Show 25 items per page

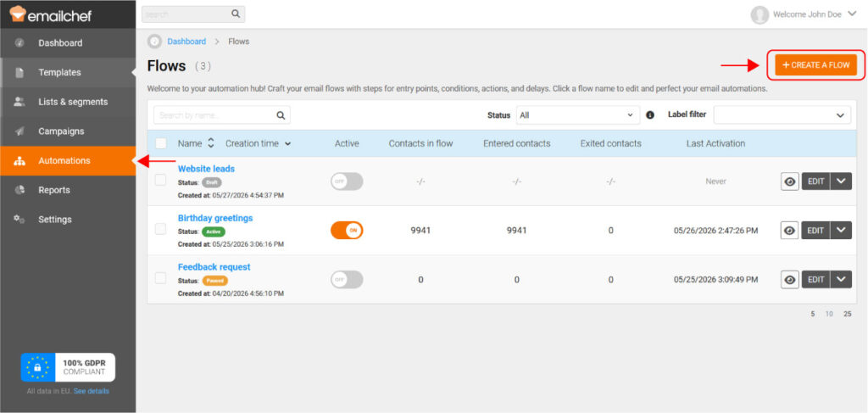(x=847, y=314)
